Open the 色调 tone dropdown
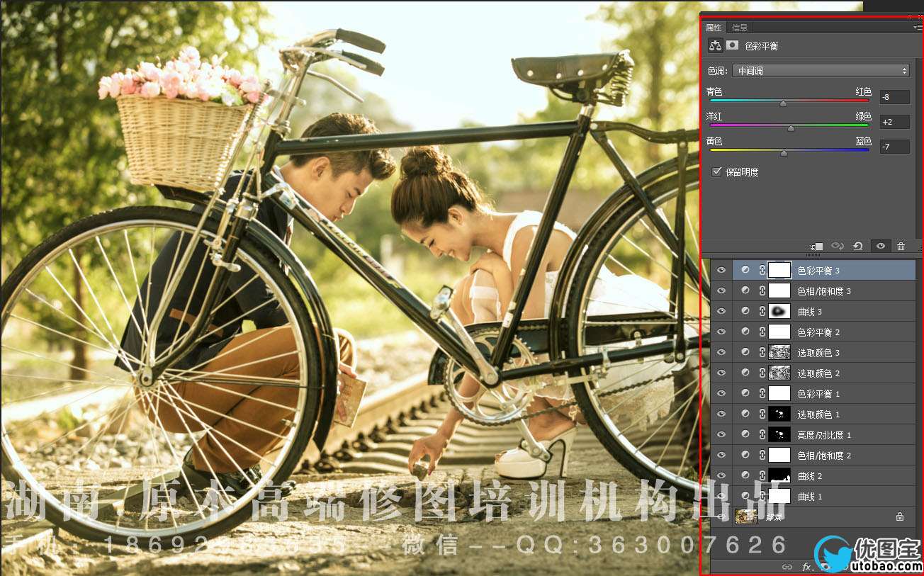924x576 pixels. click(821, 71)
